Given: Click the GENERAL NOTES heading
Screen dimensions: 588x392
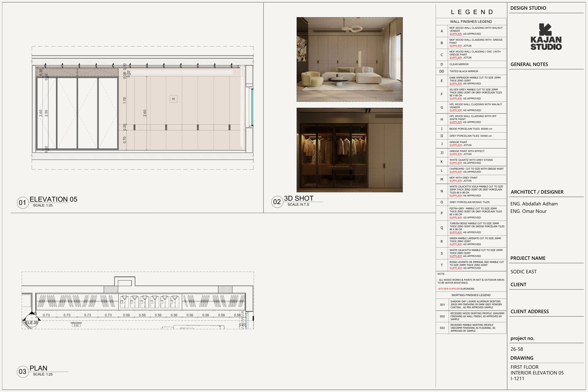Looking at the screenshot, I should (x=529, y=64).
